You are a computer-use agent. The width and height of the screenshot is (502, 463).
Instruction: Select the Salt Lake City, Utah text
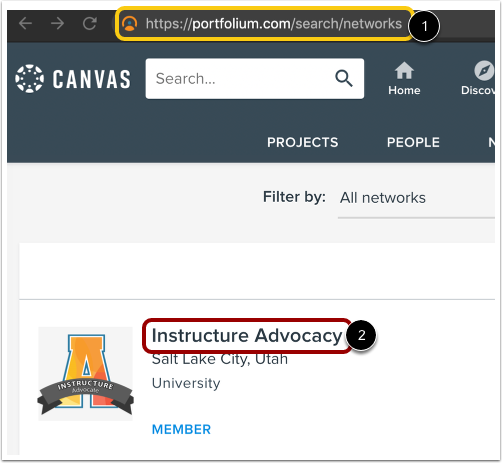coord(220,359)
